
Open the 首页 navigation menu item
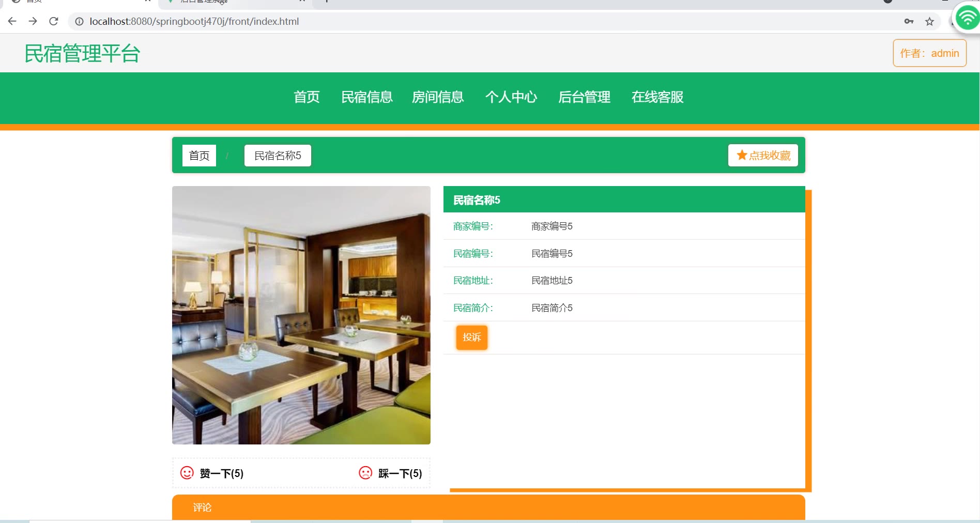pyautogui.click(x=307, y=97)
